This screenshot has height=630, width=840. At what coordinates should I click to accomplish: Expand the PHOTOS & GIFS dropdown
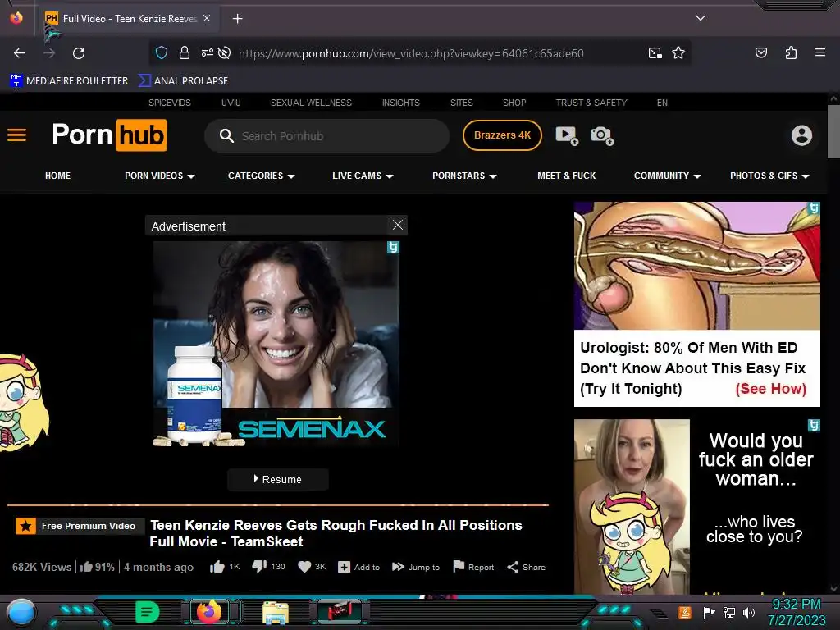pyautogui.click(x=769, y=176)
